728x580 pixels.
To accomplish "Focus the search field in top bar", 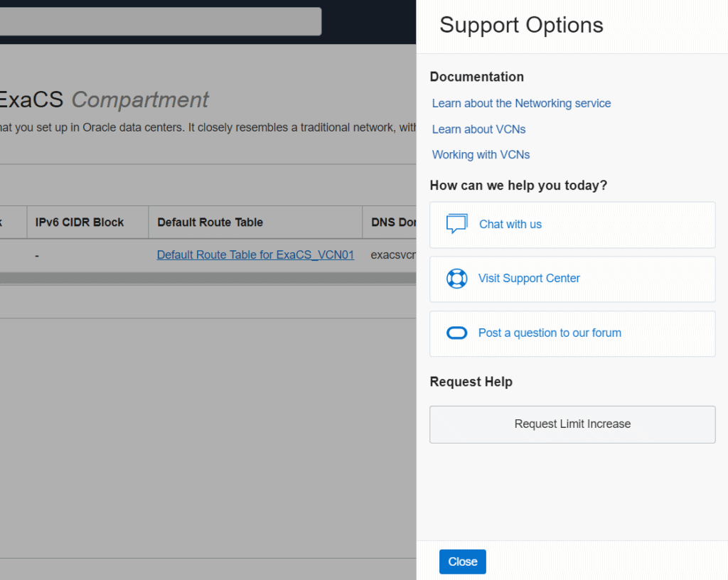I will click(160, 21).
